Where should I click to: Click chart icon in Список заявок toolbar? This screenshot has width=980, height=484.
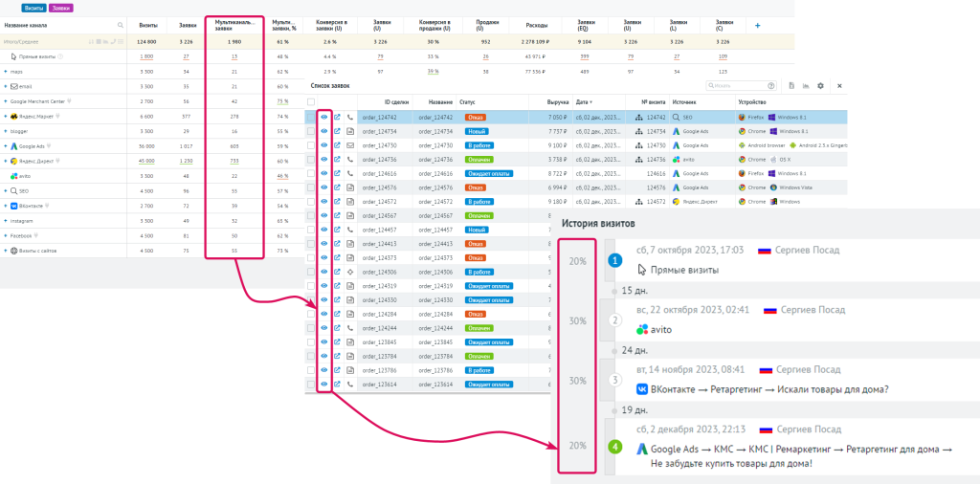806,85
